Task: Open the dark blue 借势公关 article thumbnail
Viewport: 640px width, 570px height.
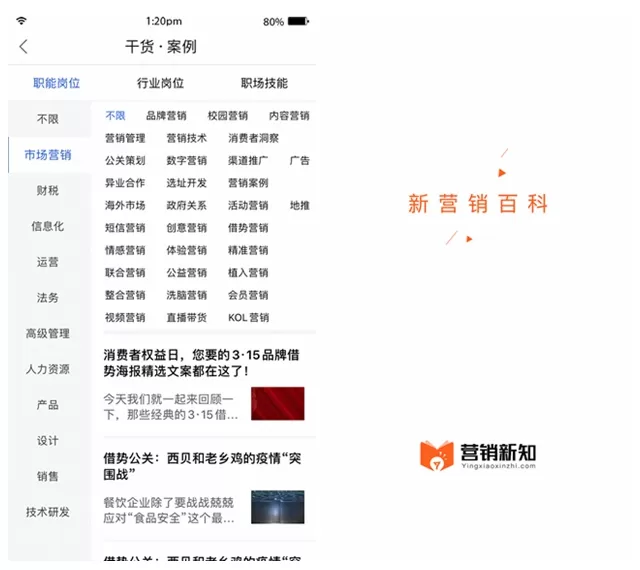Action: pos(278,507)
